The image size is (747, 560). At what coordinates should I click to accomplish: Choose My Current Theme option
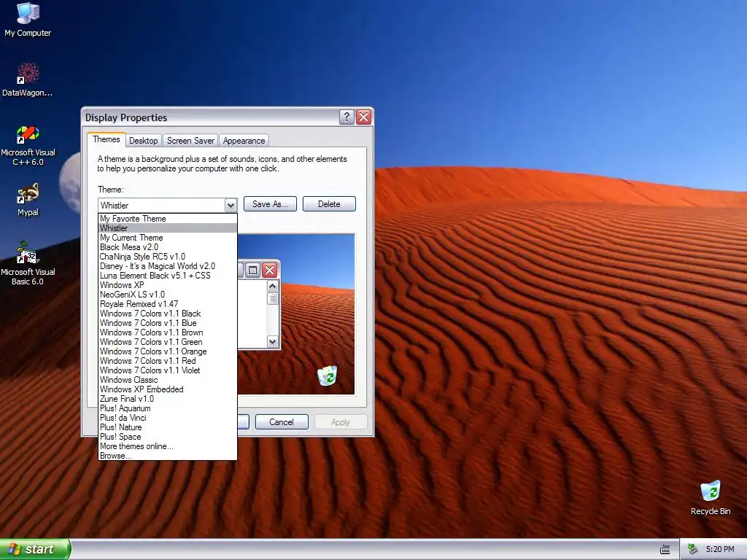(x=168, y=238)
